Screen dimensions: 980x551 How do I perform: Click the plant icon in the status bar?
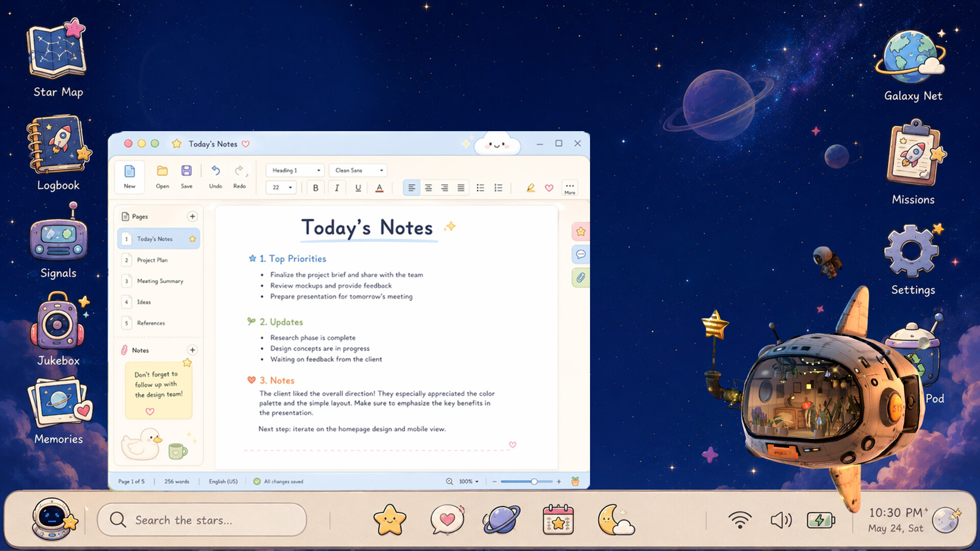point(575,481)
